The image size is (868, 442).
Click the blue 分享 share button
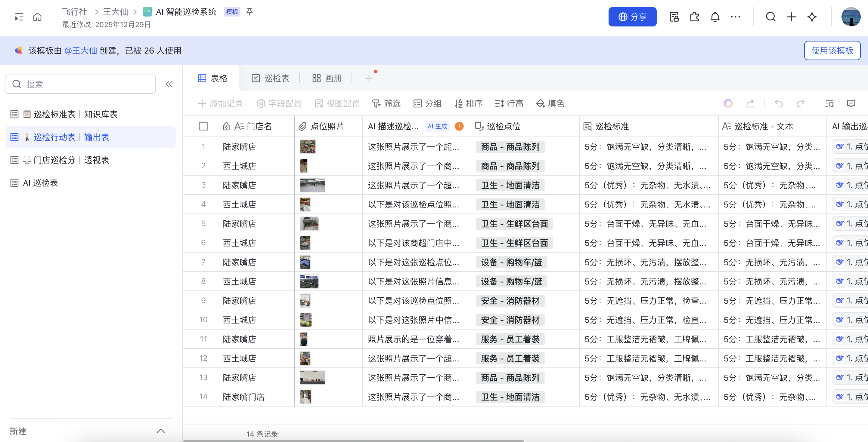[632, 17]
